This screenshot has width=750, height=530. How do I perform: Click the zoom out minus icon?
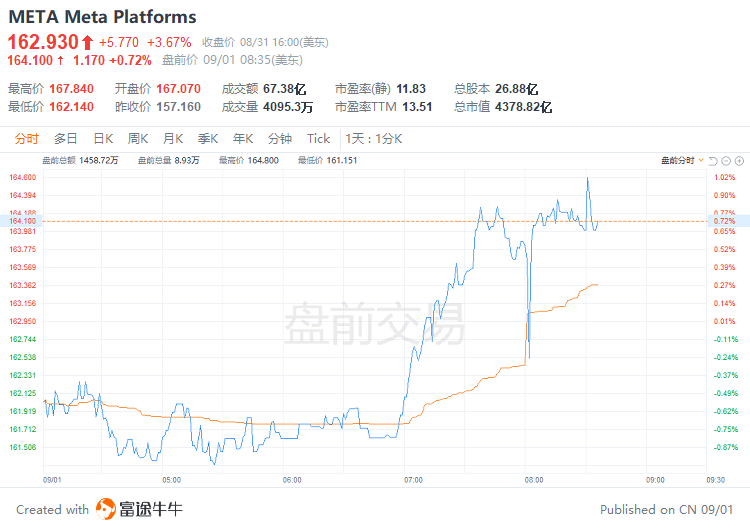point(726,161)
